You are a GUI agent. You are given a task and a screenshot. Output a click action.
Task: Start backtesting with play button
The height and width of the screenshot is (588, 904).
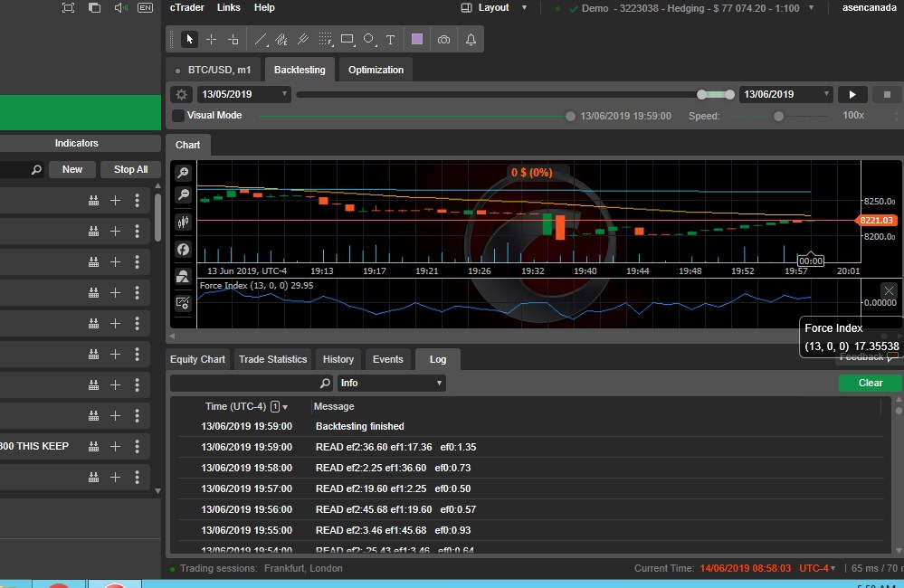pyautogui.click(x=852, y=94)
